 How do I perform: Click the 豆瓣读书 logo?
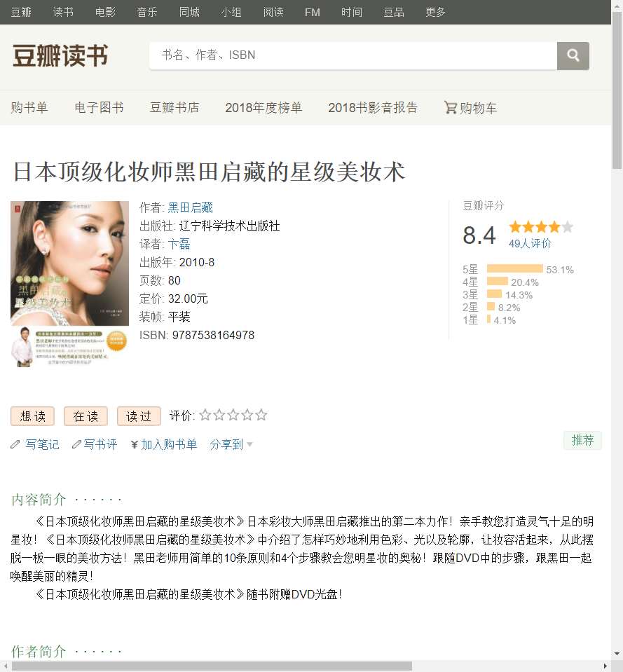click(60, 56)
